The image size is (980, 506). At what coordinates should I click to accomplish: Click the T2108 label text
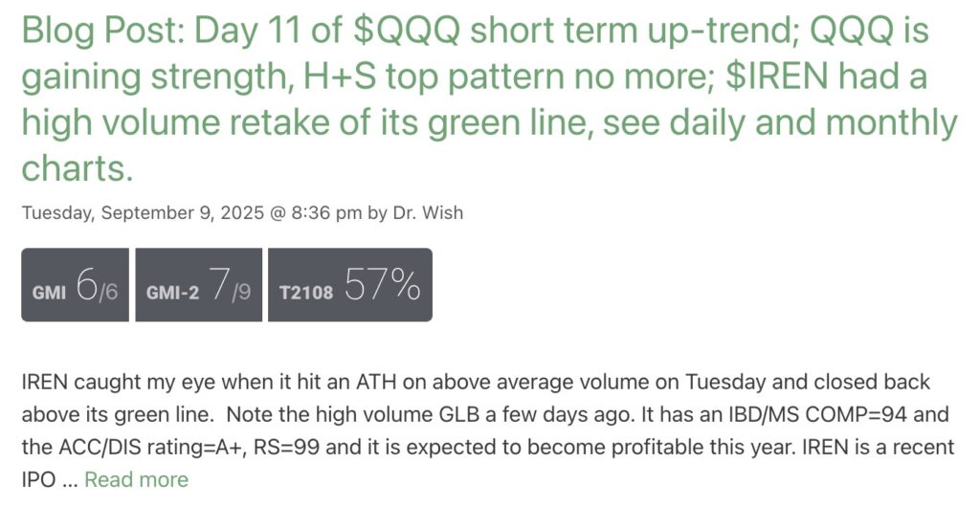[306, 293]
